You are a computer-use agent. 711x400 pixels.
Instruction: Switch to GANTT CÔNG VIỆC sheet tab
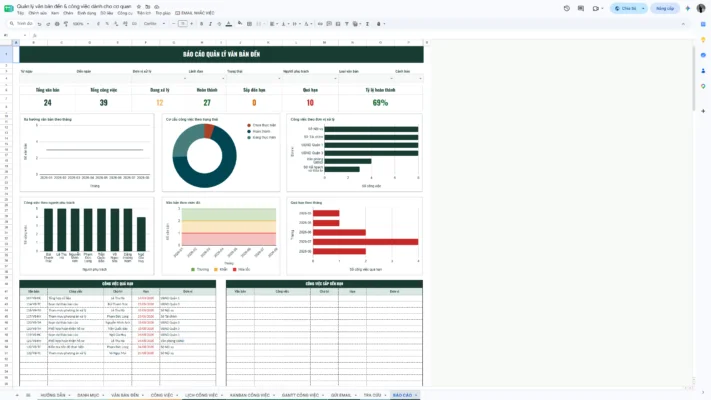point(300,395)
